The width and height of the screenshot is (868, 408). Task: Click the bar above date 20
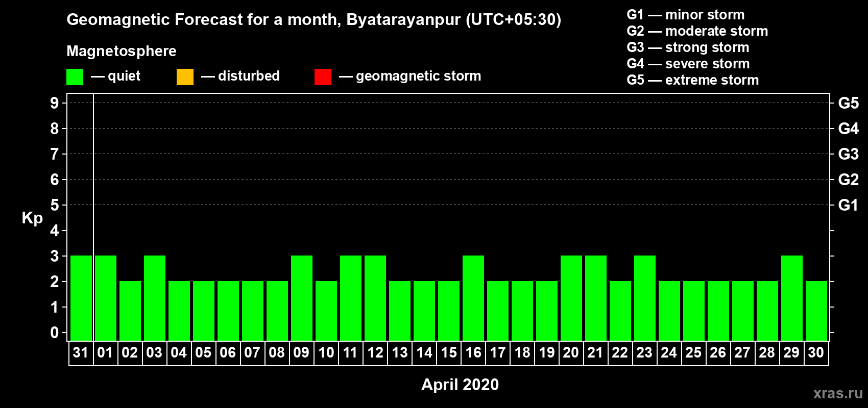pyautogui.click(x=571, y=298)
